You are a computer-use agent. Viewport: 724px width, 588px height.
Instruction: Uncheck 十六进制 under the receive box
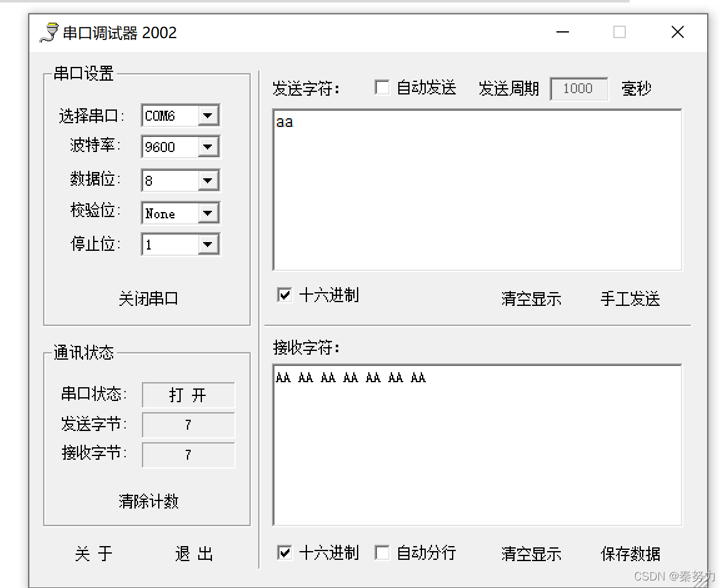(284, 552)
